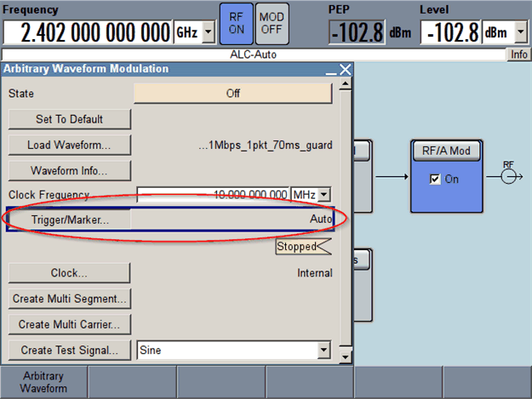Image resolution: width=532 pixels, height=399 pixels.
Task: Uncheck the RF/A Mod On checkbox
Action: pyautogui.click(x=435, y=179)
